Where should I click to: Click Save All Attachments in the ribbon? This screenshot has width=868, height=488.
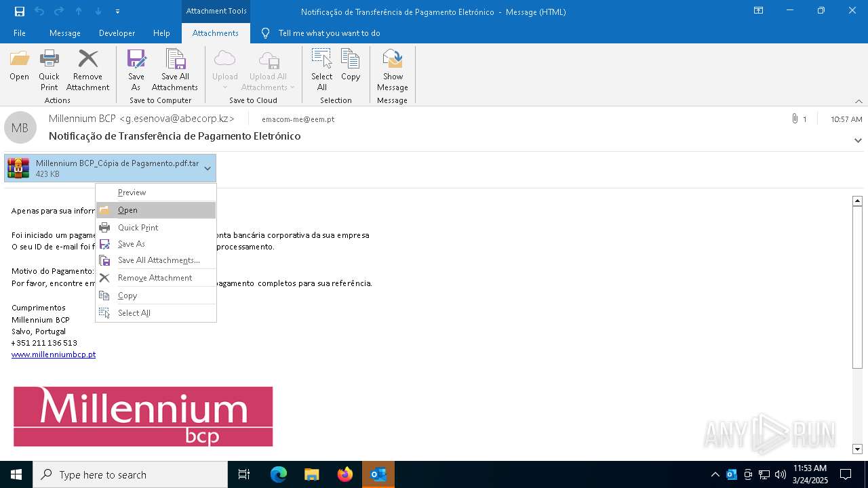click(175, 70)
